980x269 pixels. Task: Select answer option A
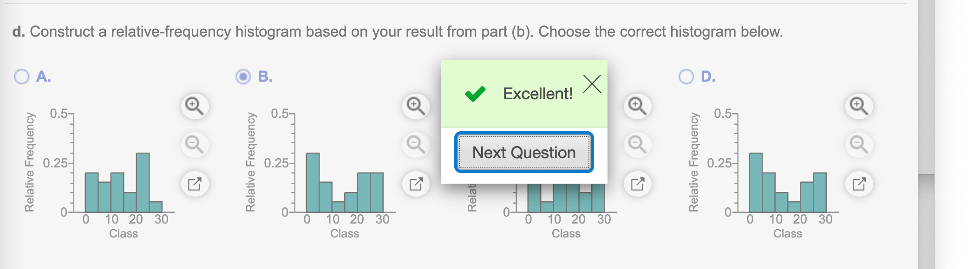[21, 77]
